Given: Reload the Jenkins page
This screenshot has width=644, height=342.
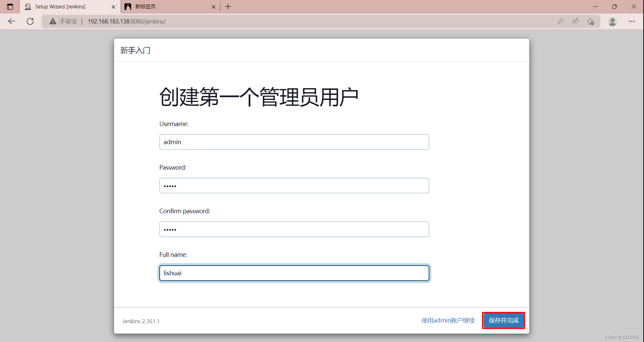Looking at the screenshot, I should pos(30,21).
